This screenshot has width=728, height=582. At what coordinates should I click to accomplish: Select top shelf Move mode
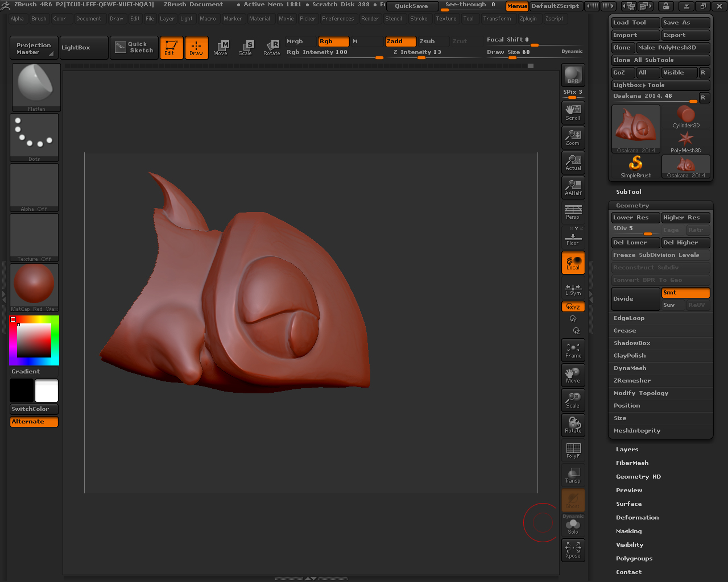tap(221, 48)
